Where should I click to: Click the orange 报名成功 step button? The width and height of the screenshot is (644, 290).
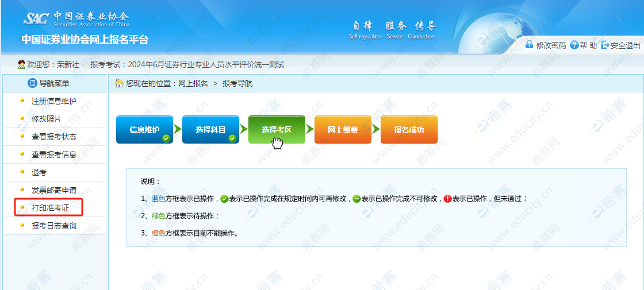pyautogui.click(x=409, y=130)
